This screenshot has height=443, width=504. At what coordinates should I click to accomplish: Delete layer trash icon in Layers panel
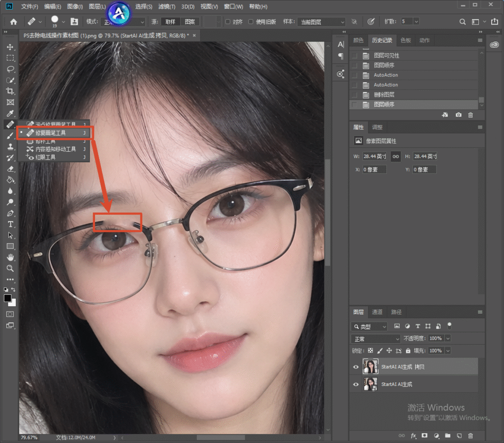coord(471,436)
